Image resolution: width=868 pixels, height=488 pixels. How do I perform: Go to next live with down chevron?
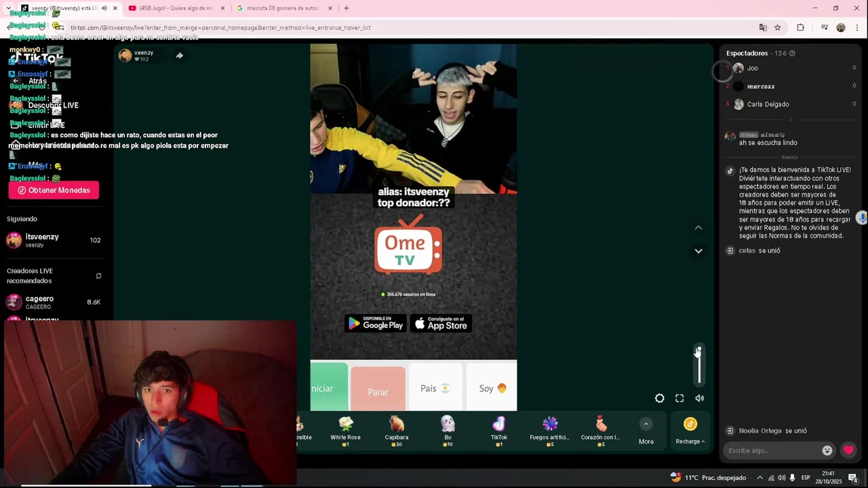(x=698, y=251)
